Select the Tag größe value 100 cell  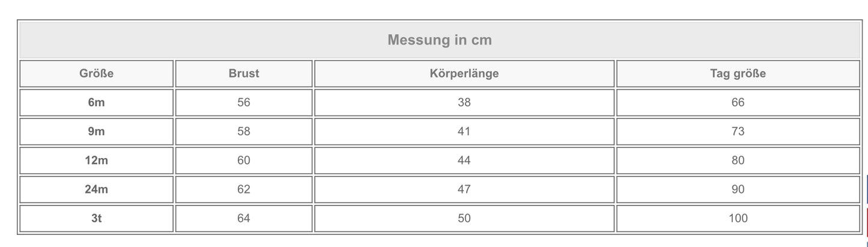coord(738,218)
